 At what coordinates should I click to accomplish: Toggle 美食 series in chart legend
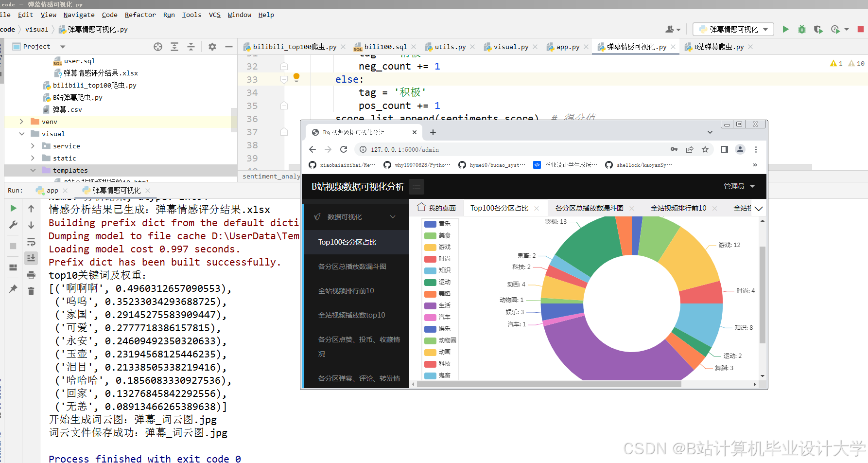(x=437, y=235)
